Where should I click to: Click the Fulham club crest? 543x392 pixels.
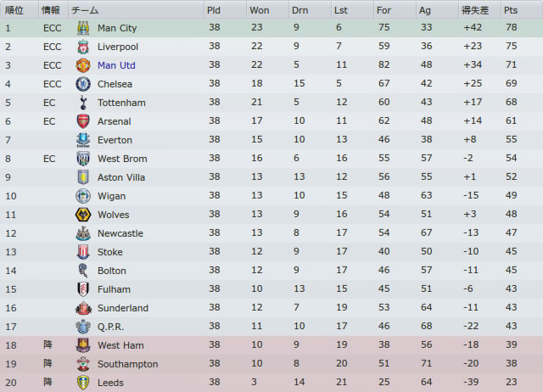pos(83,289)
